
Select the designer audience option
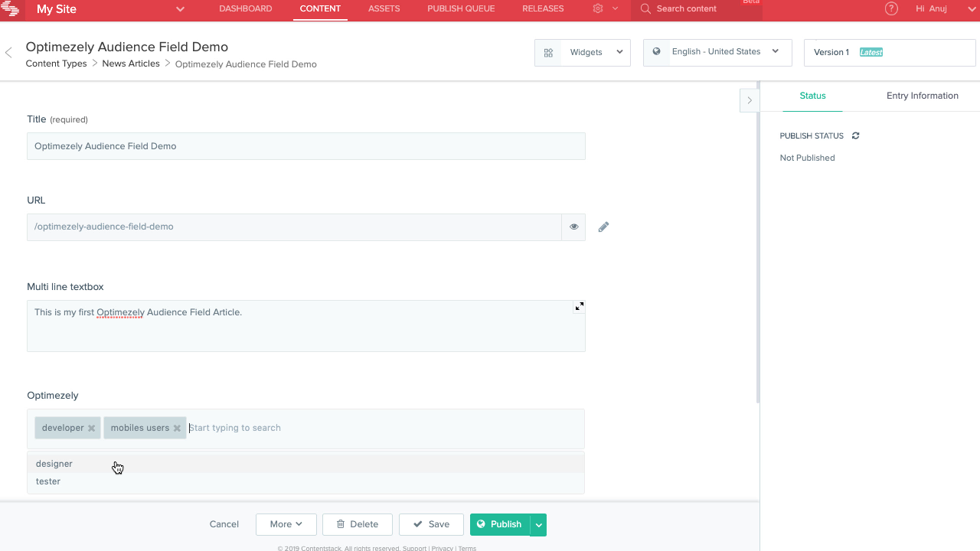pyautogui.click(x=305, y=464)
